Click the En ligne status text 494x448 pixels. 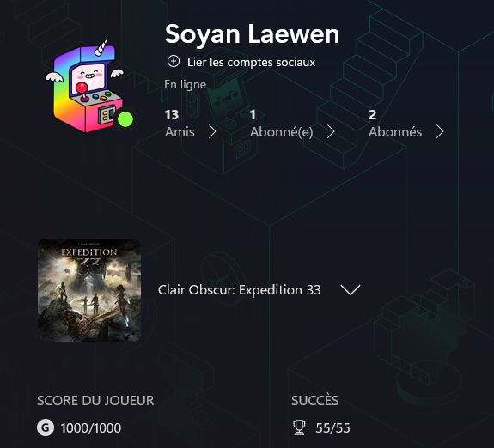coord(186,84)
